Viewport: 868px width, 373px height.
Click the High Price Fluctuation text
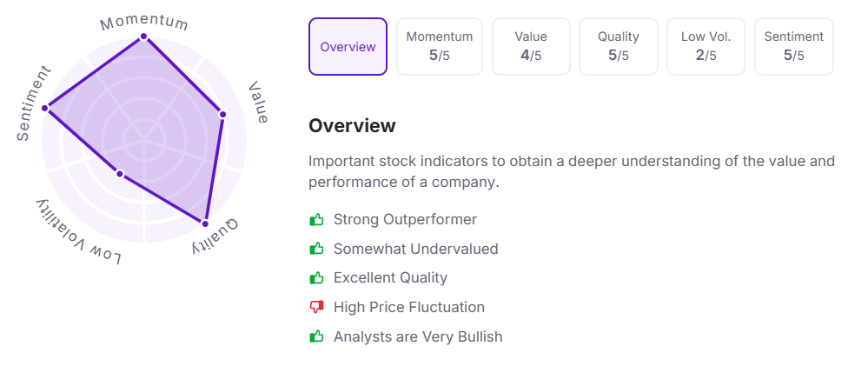tap(408, 307)
